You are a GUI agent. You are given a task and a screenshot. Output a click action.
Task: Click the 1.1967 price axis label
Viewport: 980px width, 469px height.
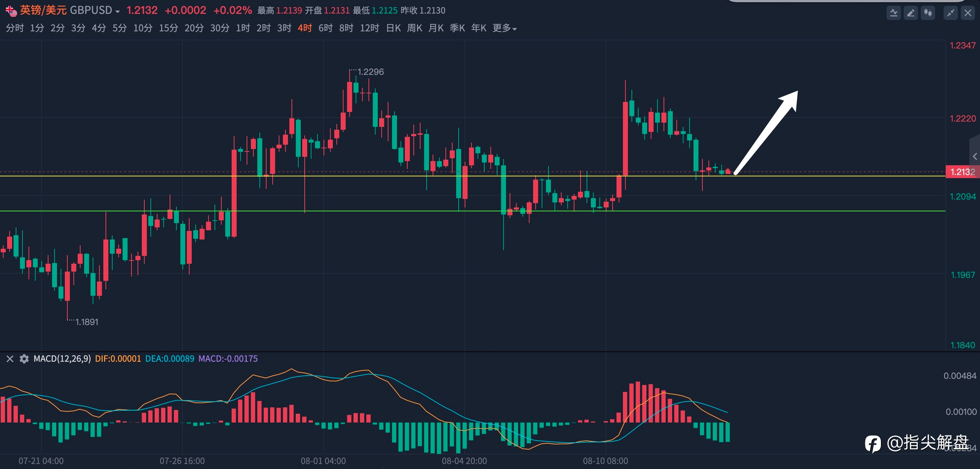963,275
